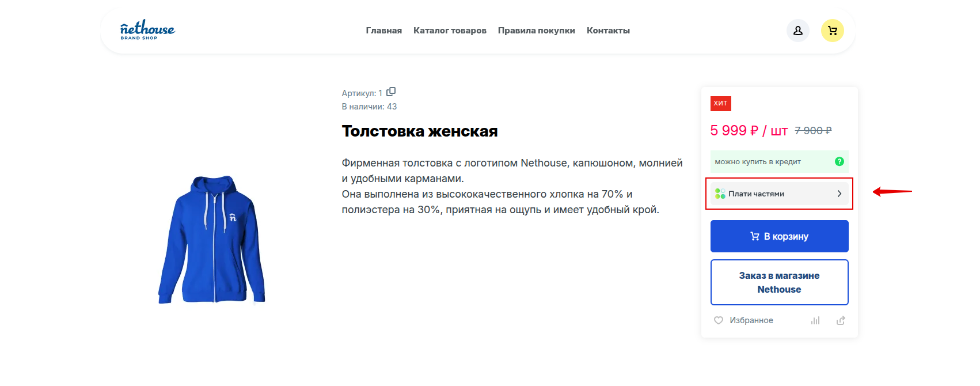Expand the Плати частями chevron arrow
The height and width of the screenshot is (386, 980).
pos(840,194)
